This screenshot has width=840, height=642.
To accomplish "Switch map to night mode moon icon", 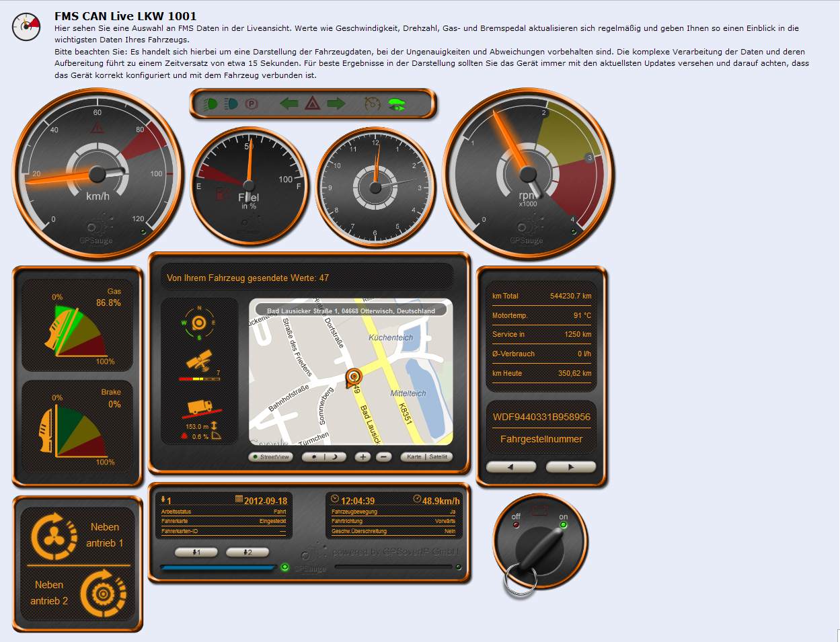I will [335, 457].
